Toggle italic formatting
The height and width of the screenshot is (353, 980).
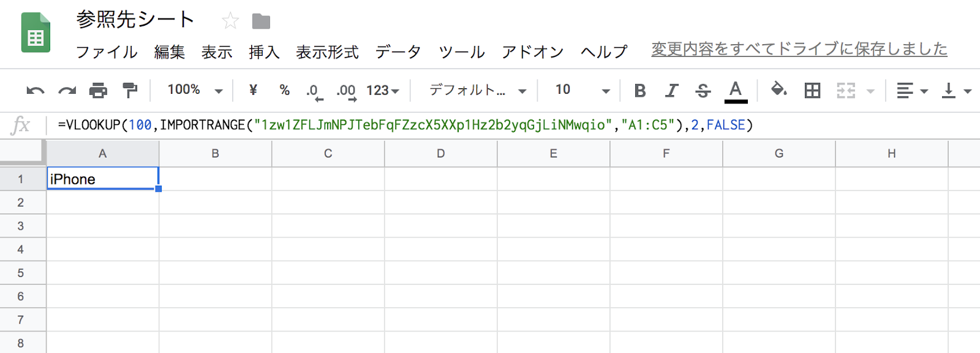pos(671,91)
